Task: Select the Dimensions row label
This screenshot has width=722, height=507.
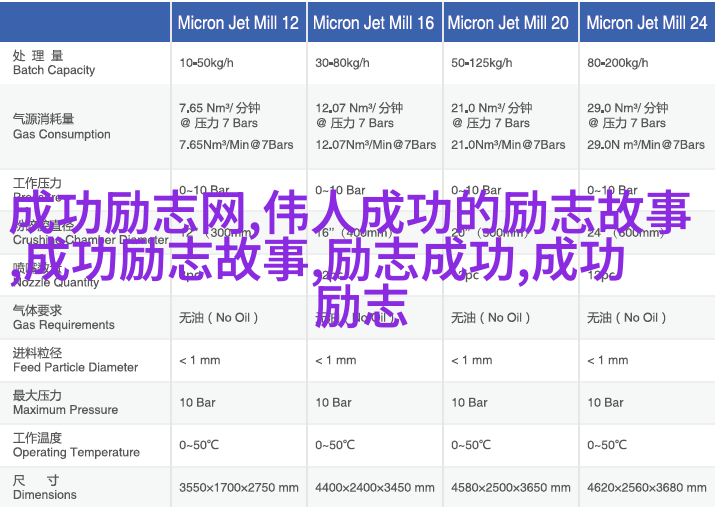Action: click(x=45, y=488)
